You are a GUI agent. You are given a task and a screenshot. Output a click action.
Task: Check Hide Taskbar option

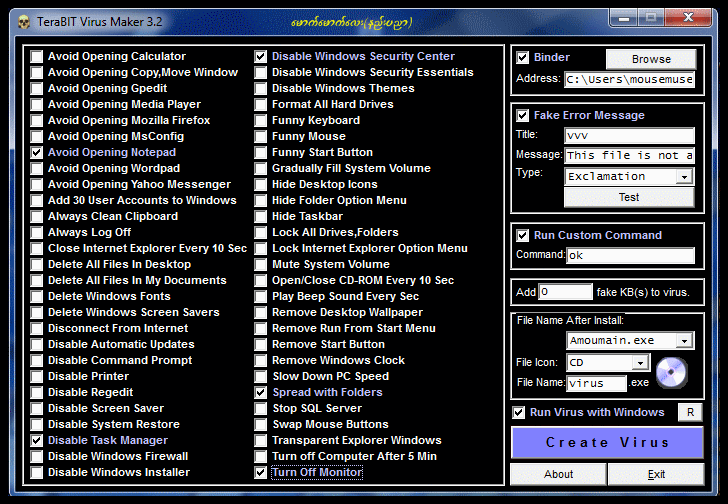pos(260,217)
